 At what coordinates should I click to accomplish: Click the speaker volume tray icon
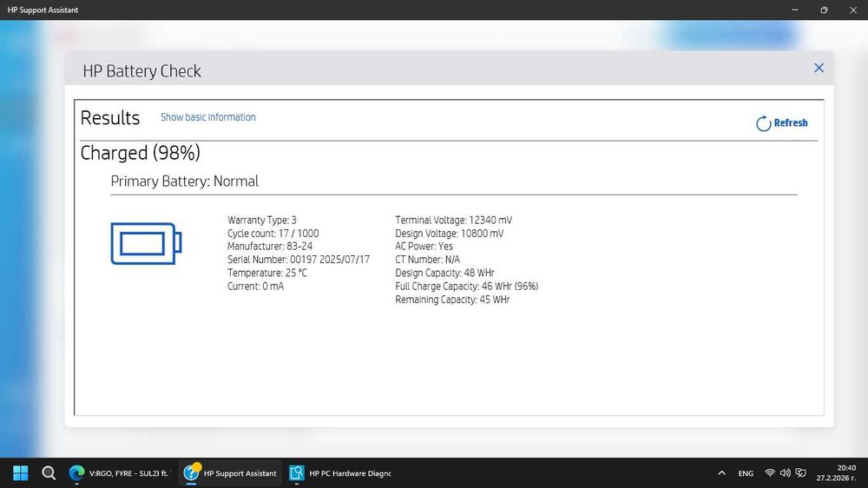pyautogui.click(x=785, y=473)
